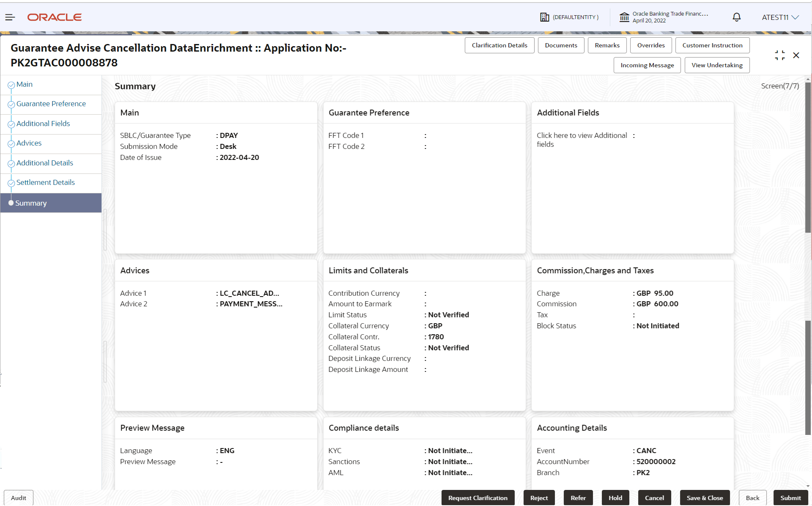Click the entity building icon
The width and height of the screenshot is (812, 506).
pyautogui.click(x=544, y=17)
